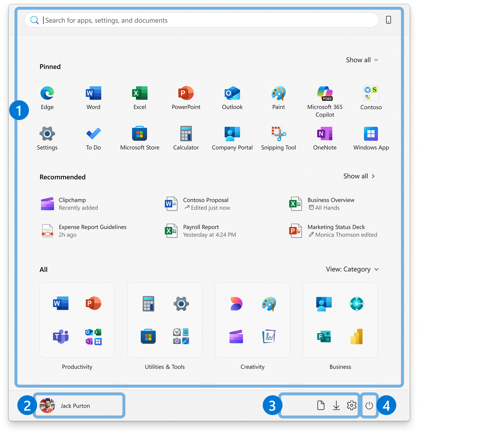Click in the search apps field
Viewport: 504px width, 434px height.
coord(201,20)
